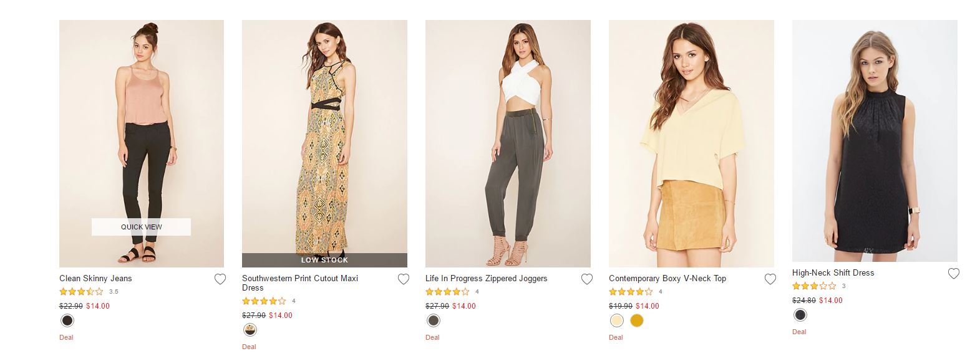The image size is (980, 361).
Task: Select the Contemporary Boxy V-Neck Top title
Action: tap(667, 279)
